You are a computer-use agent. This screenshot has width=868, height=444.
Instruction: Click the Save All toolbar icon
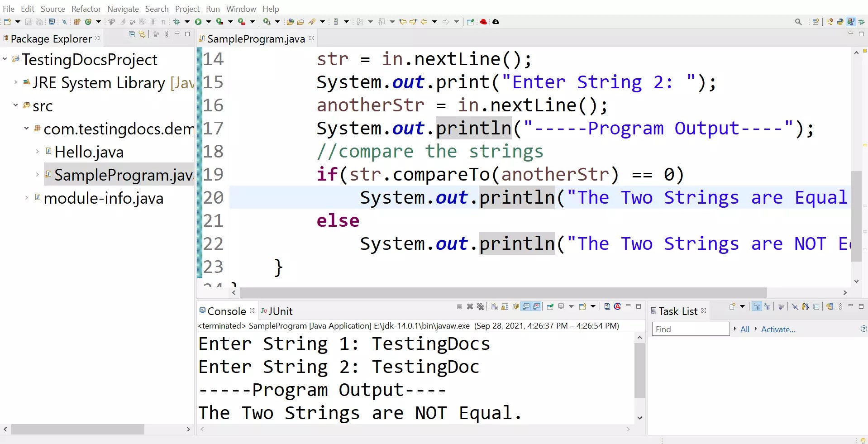click(x=39, y=21)
